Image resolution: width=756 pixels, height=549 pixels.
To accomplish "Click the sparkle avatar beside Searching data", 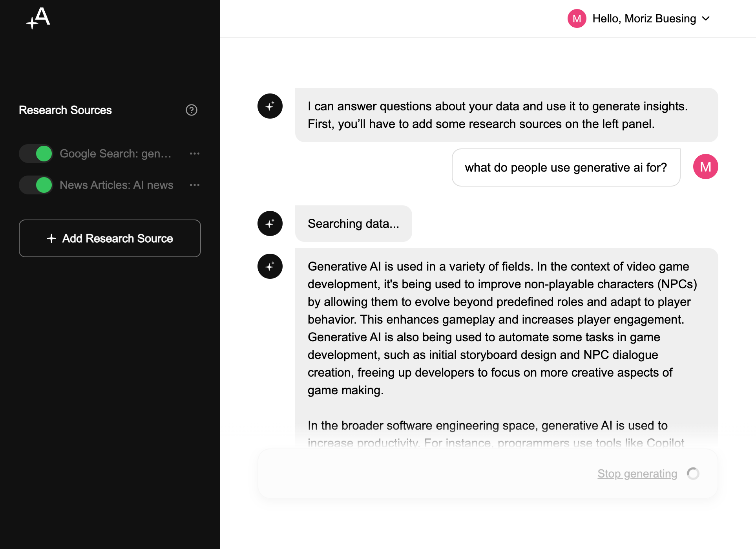I will pos(270,223).
